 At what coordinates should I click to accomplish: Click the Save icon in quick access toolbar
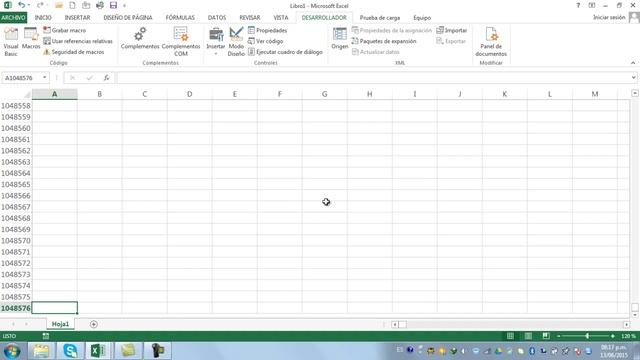pos(113,5)
